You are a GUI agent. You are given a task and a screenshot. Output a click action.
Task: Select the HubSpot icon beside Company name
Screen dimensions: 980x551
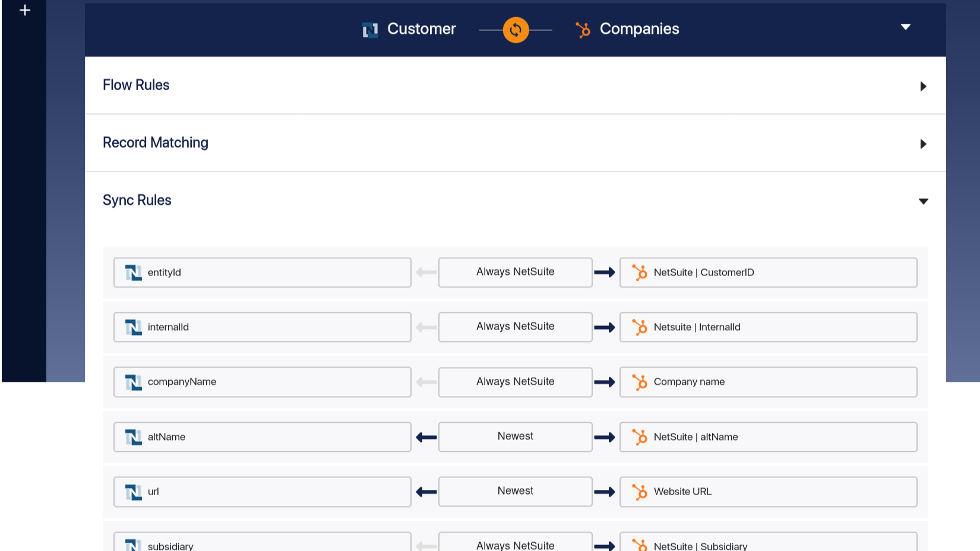pos(641,382)
